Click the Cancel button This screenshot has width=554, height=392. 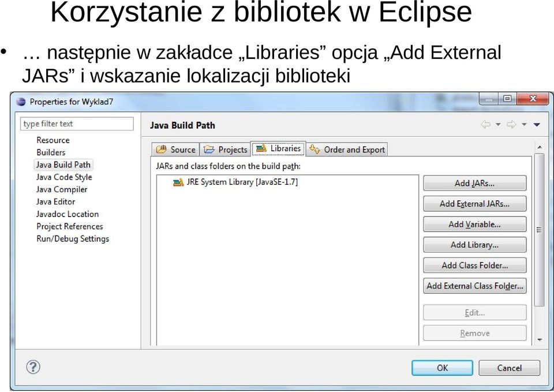tap(509, 368)
